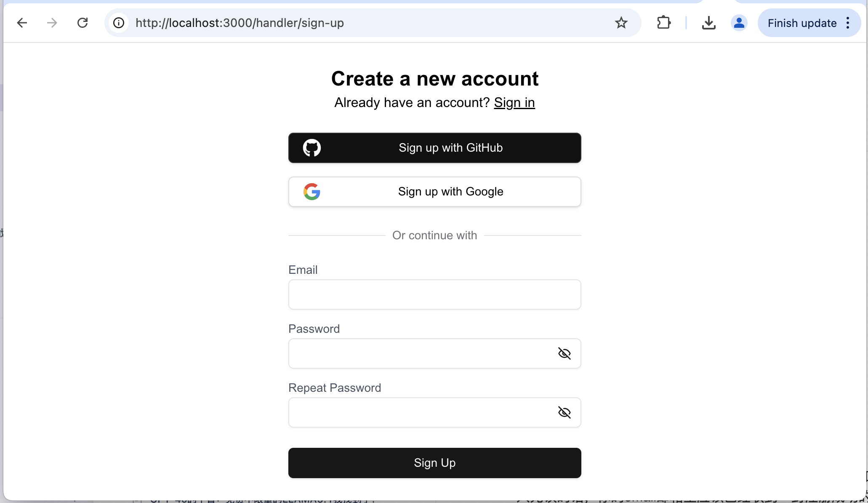Follow the Sign in link
The width and height of the screenshot is (868, 503).
(514, 102)
